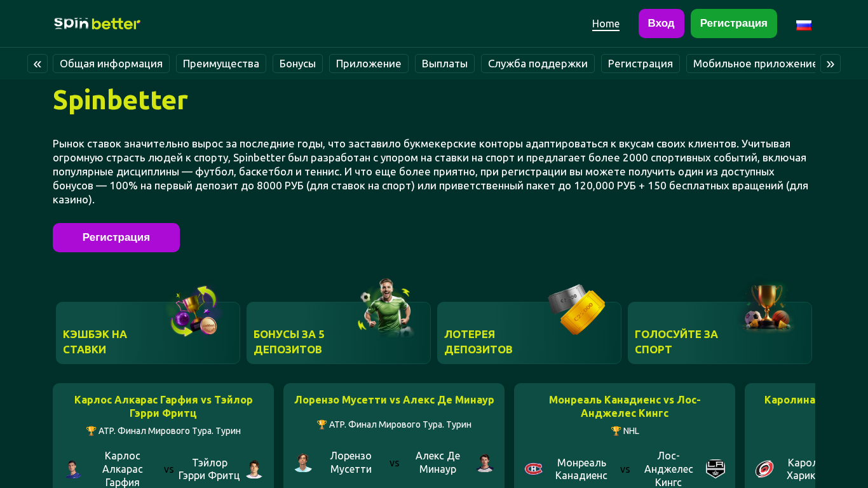This screenshot has height=488, width=868.
Task: Open the Голосуйте за спорт promo card
Action: [x=720, y=333]
